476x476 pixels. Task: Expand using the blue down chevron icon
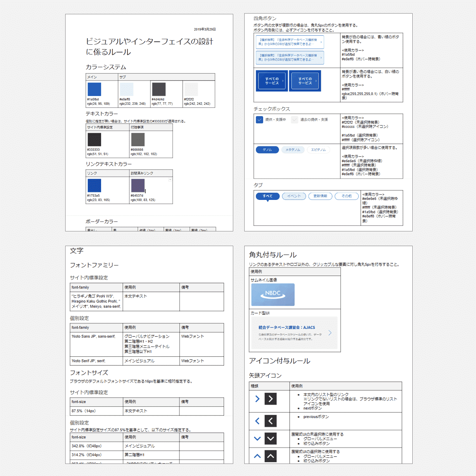[257, 439]
